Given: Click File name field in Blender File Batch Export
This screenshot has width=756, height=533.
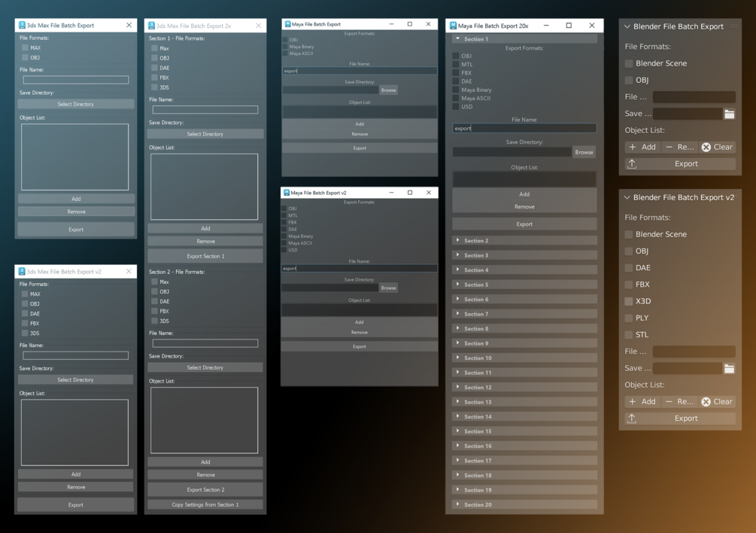Looking at the screenshot, I should [x=694, y=97].
